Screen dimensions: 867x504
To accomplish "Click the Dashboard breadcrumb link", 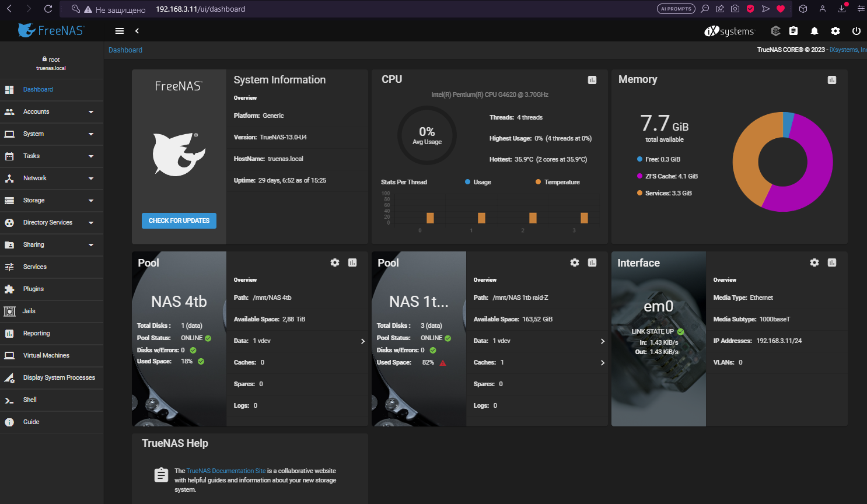I will [x=125, y=50].
